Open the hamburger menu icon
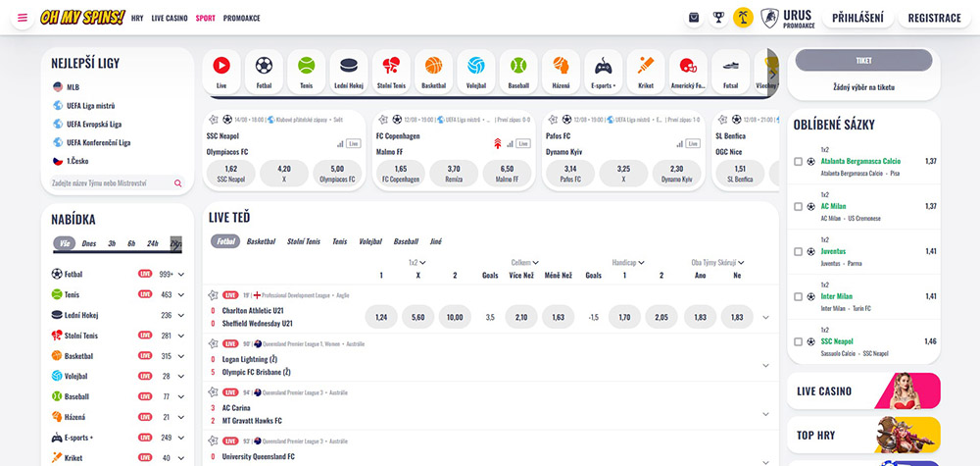Viewport: 980px width, 466px height. pos(21,18)
